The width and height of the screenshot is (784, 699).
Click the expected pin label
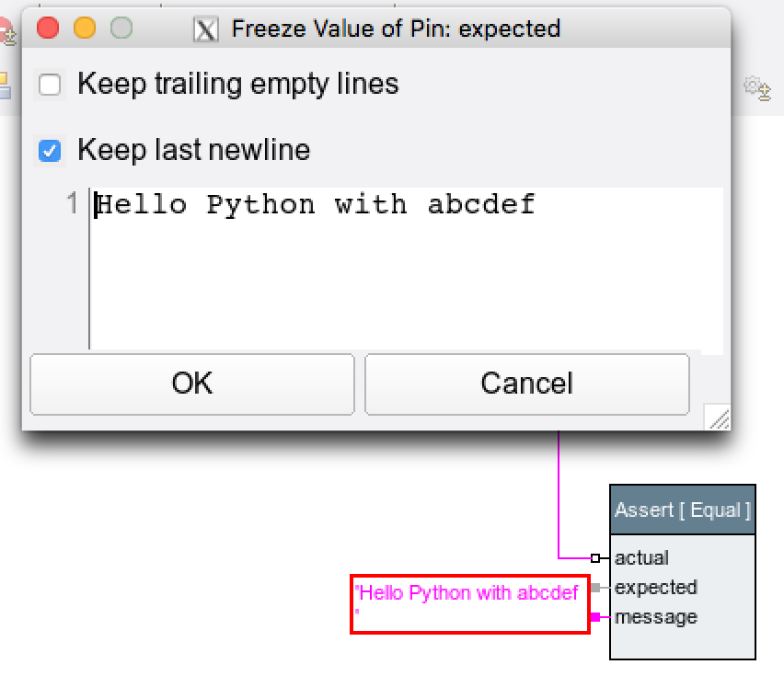coord(655,588)
